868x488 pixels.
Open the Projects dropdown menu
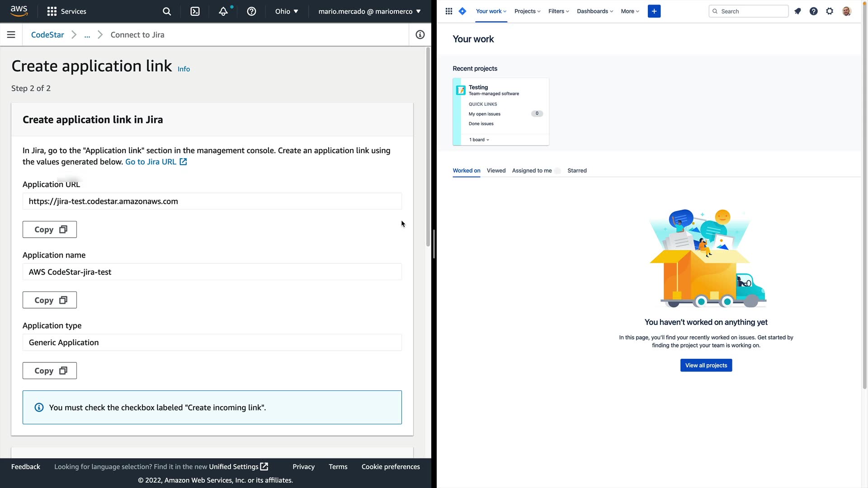click(x=527, y=11)
